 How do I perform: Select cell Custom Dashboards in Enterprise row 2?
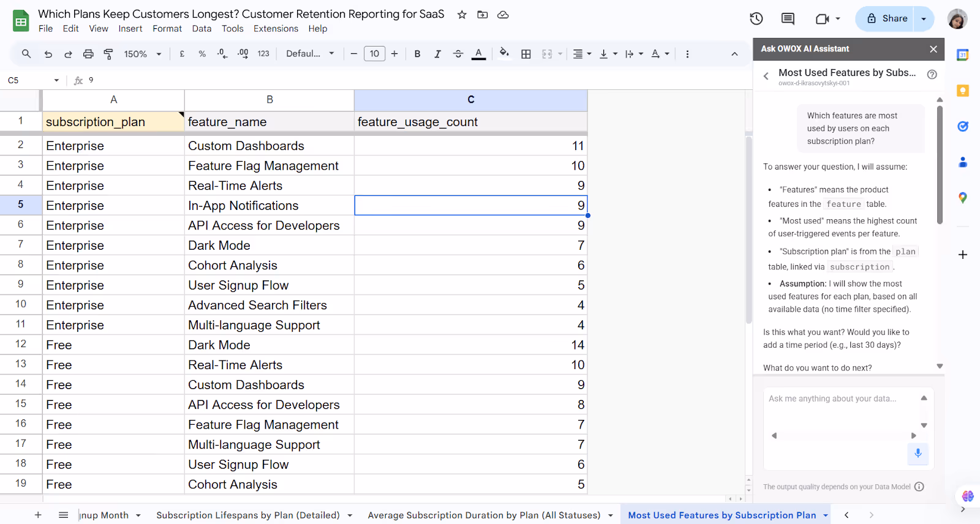(x=269, y=146)
